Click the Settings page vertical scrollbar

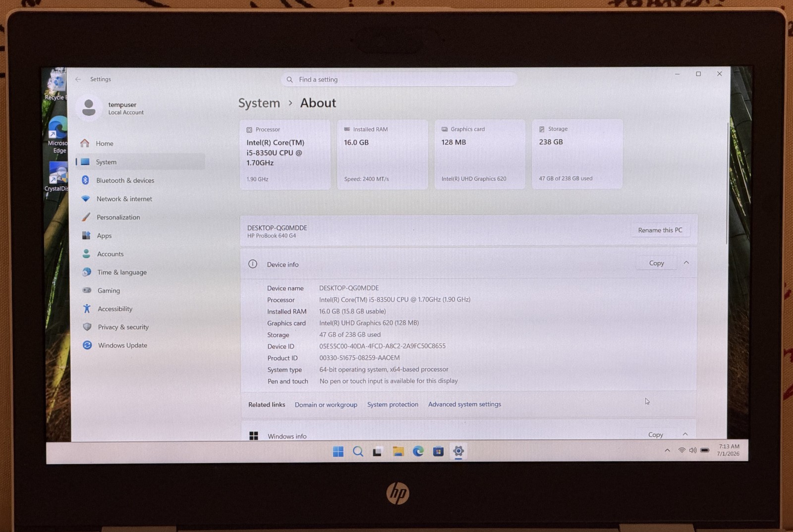pyautogui.click(x=727, y=183)
